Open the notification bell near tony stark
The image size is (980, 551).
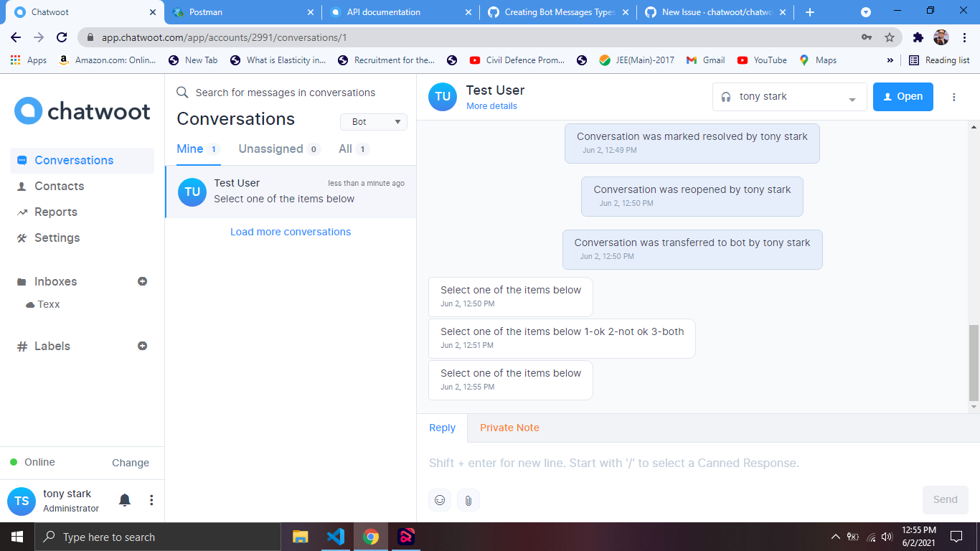(124, 500)
